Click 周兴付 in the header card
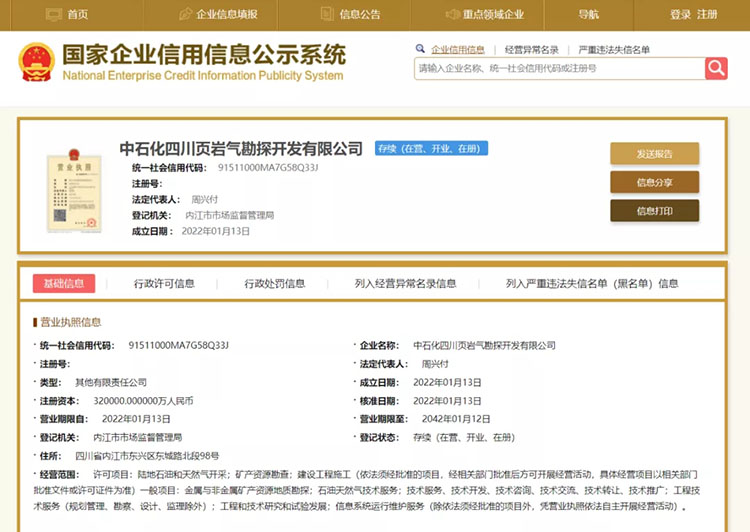The width and height of the screenshot is (750, 532). (205, 200)
